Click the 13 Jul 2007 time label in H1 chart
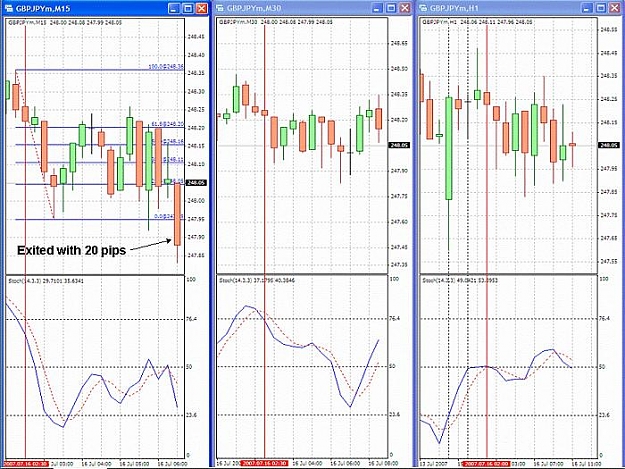Screen dimensions: 625x469 [434, 464]
